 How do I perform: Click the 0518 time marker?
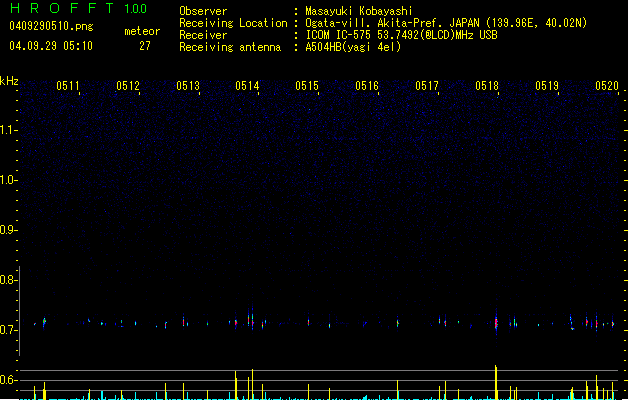tap(487, 86)
